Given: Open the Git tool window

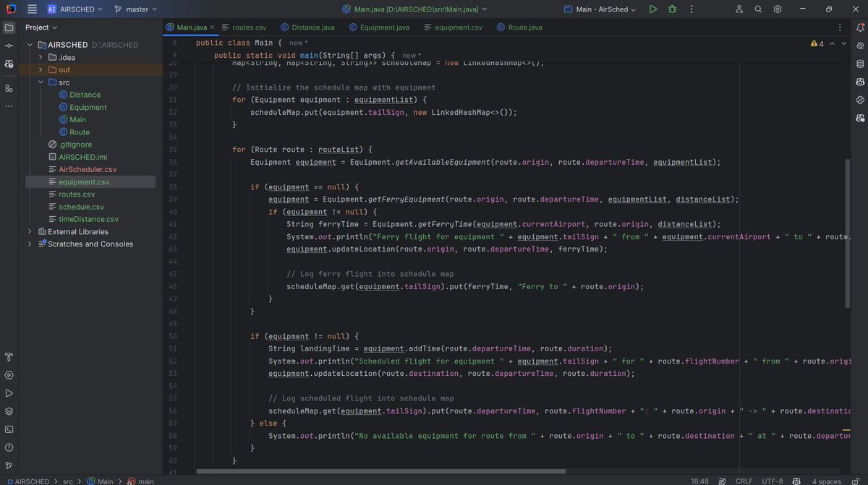Looking at the screenshot, I should [x=9, y=465].
